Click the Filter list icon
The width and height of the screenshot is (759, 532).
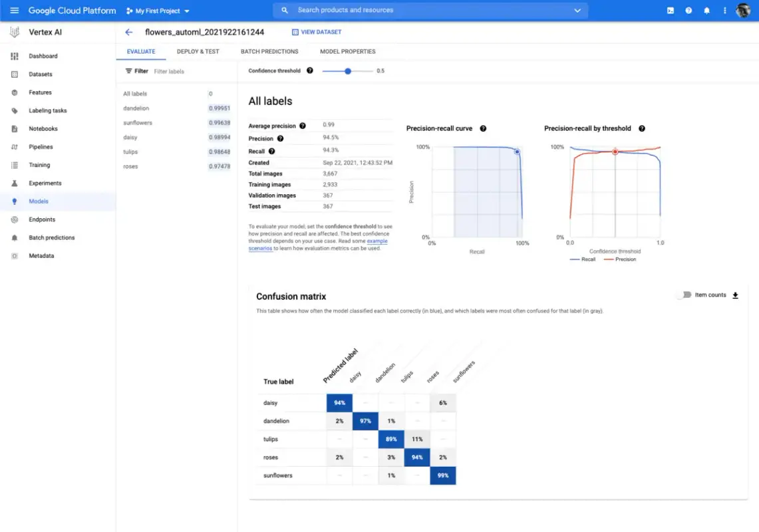click(128, 71)
